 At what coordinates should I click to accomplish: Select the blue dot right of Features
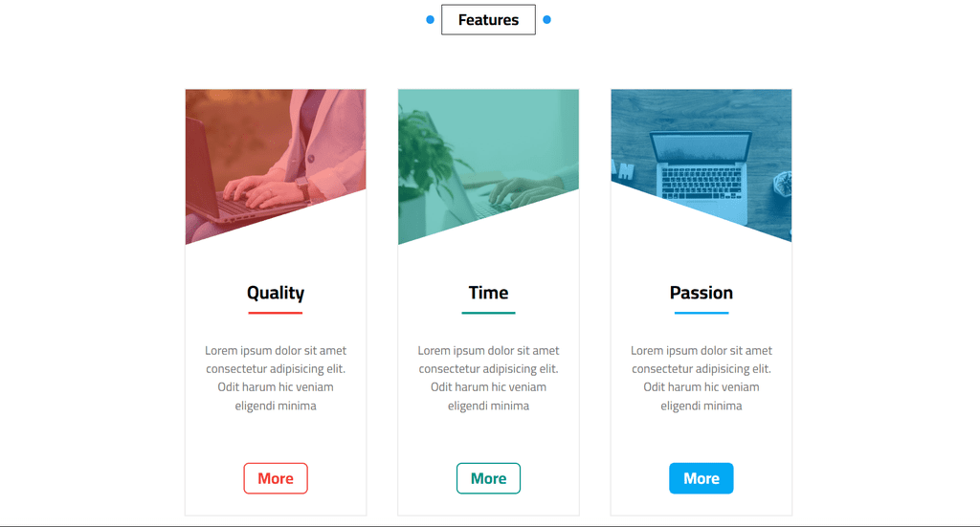(x=546, y=19)
